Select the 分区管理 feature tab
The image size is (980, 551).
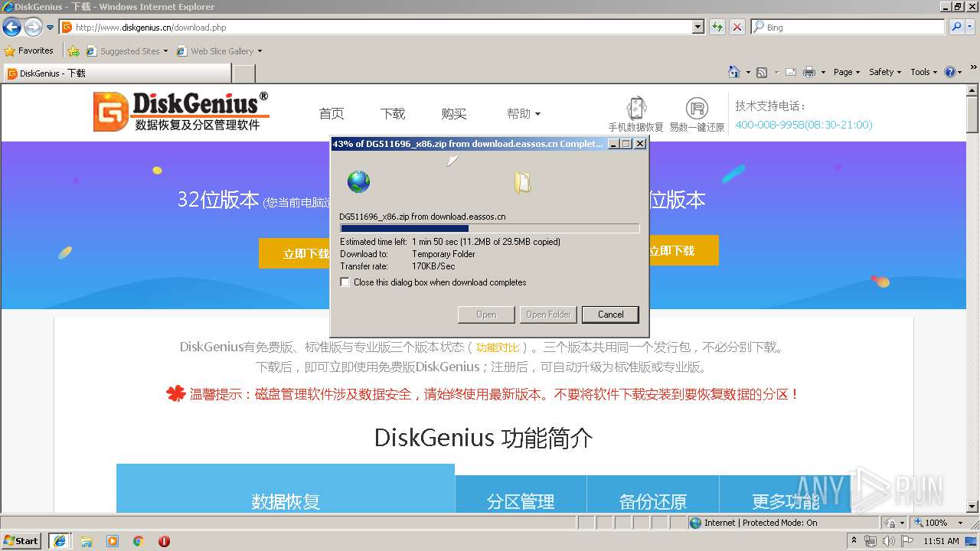[x=521, y=494]
